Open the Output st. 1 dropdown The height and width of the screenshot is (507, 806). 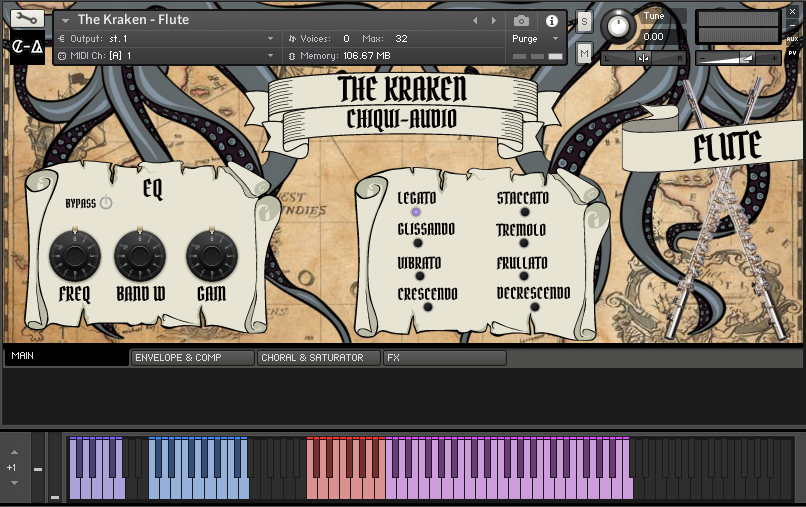coord(270,39)
